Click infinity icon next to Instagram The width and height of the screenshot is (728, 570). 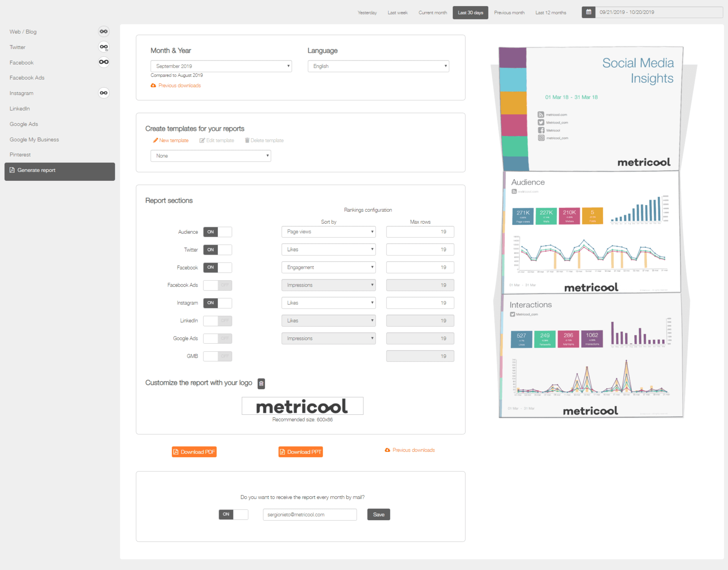pos(104,93)
